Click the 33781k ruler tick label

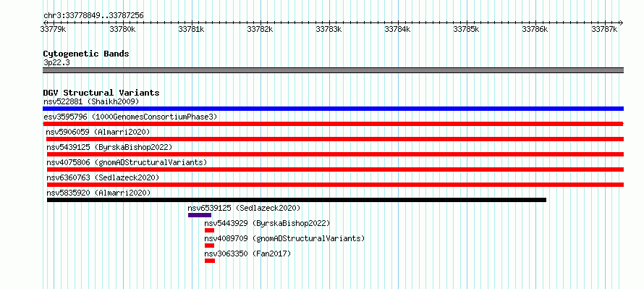coord(191,29)
